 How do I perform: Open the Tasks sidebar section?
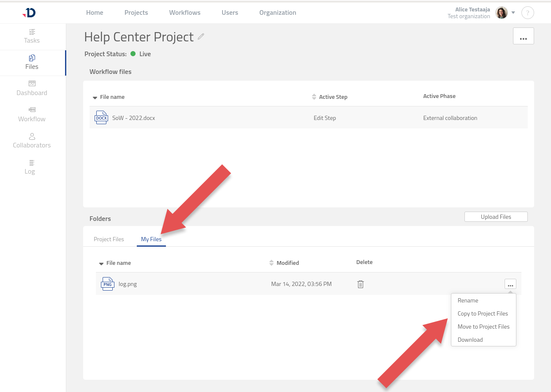tap(32, 36)
